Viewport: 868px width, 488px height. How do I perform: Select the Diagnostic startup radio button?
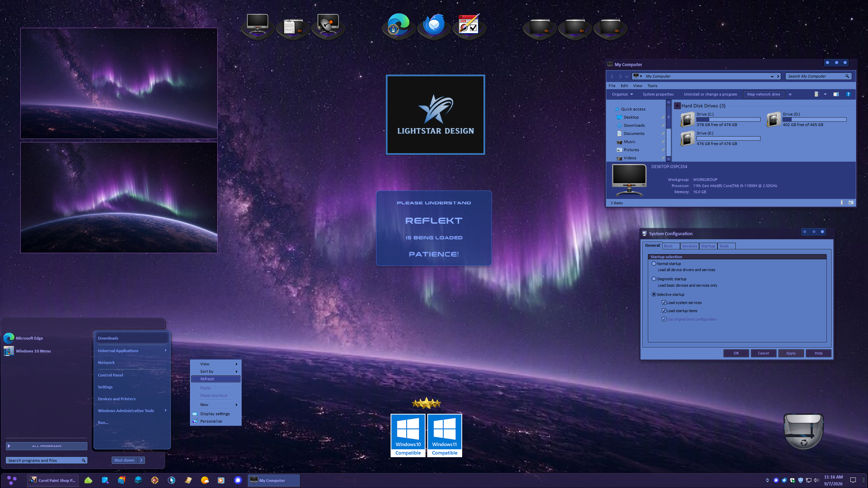click(x=654, y=279)
